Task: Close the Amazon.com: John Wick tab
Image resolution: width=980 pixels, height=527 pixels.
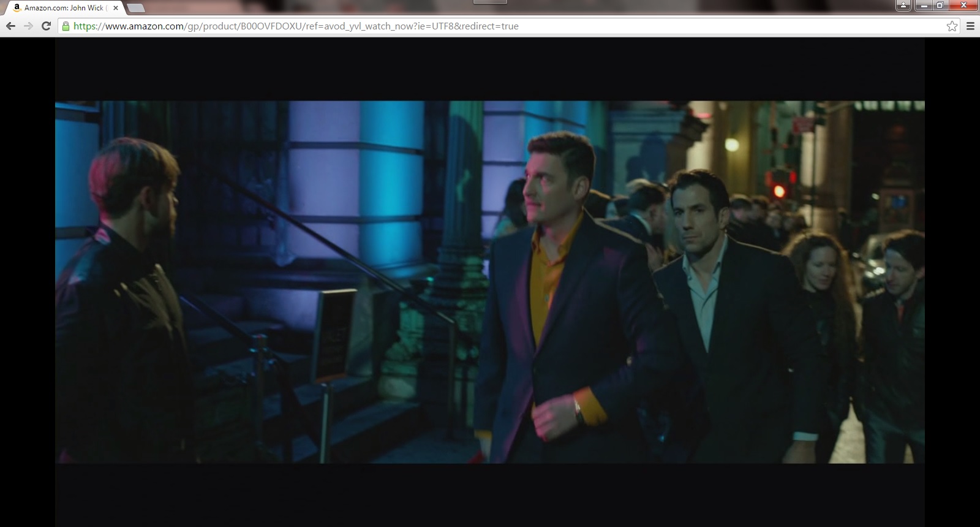Action: (x=116, y=8)
